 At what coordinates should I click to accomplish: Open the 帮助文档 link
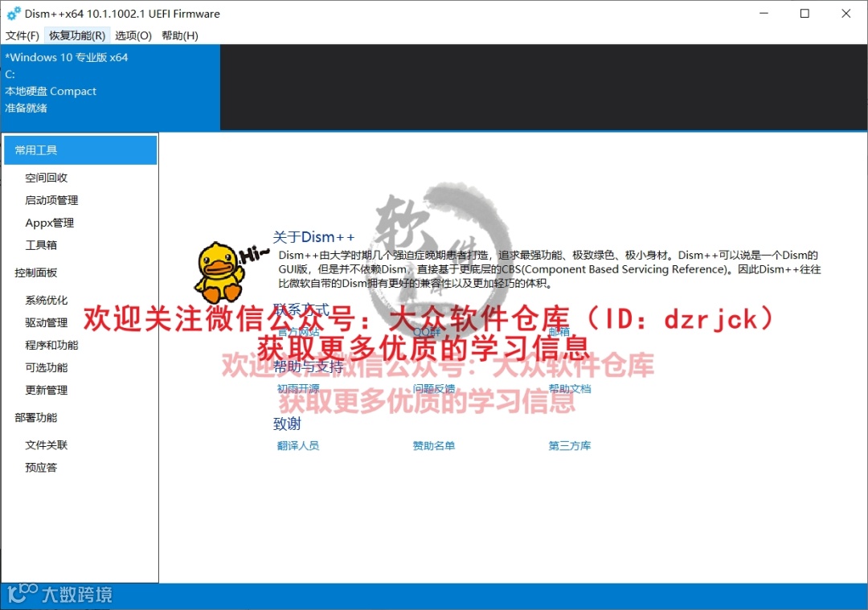coord(570,389)
